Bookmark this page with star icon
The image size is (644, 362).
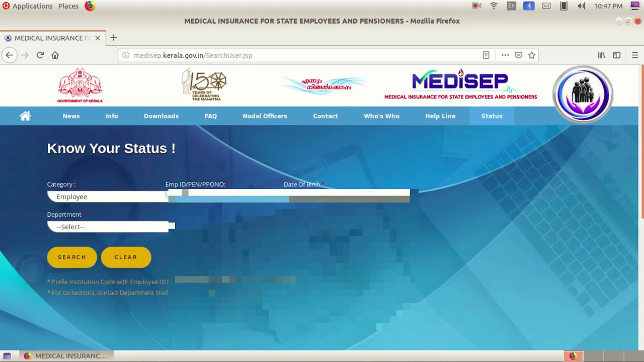532,55
